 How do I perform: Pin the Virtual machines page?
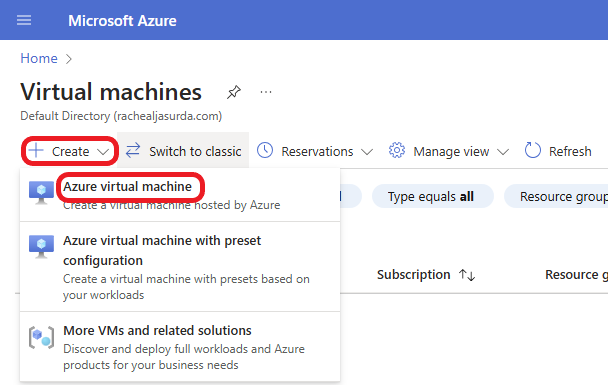pos(234,92)
